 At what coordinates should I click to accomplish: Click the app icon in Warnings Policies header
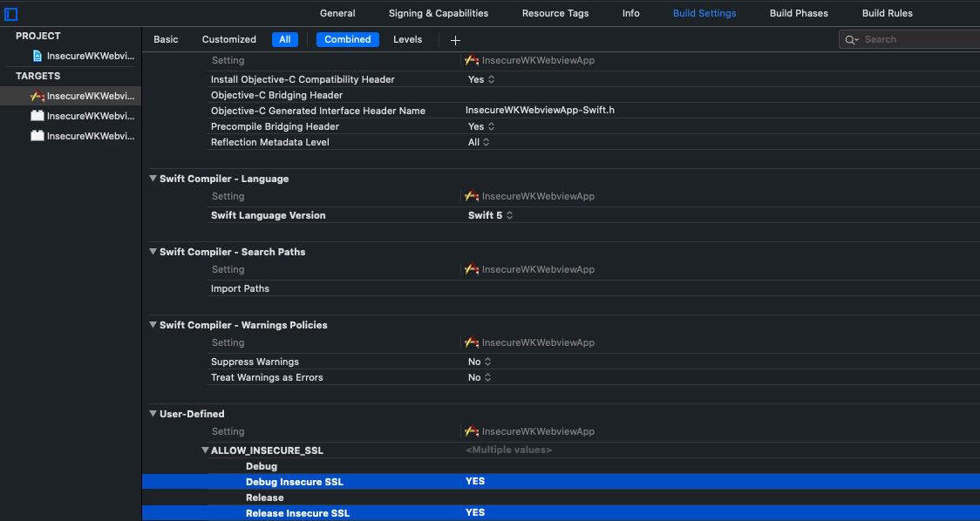(472, 342)
